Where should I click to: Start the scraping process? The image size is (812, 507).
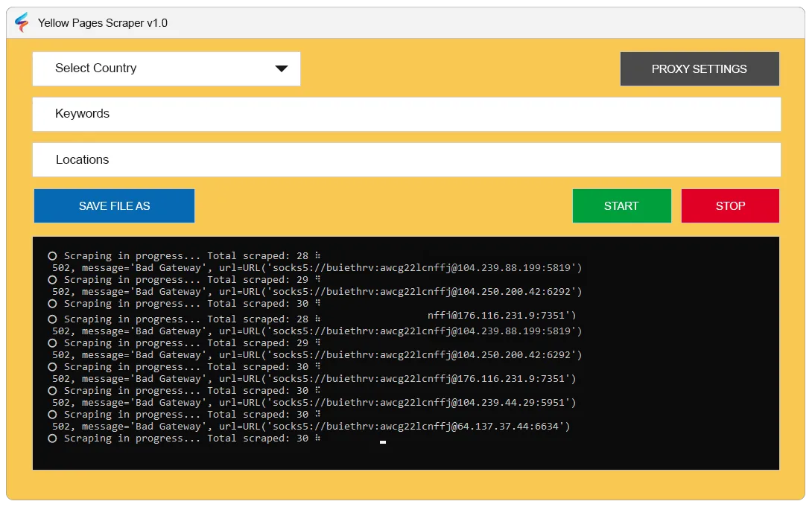[622, 206]
